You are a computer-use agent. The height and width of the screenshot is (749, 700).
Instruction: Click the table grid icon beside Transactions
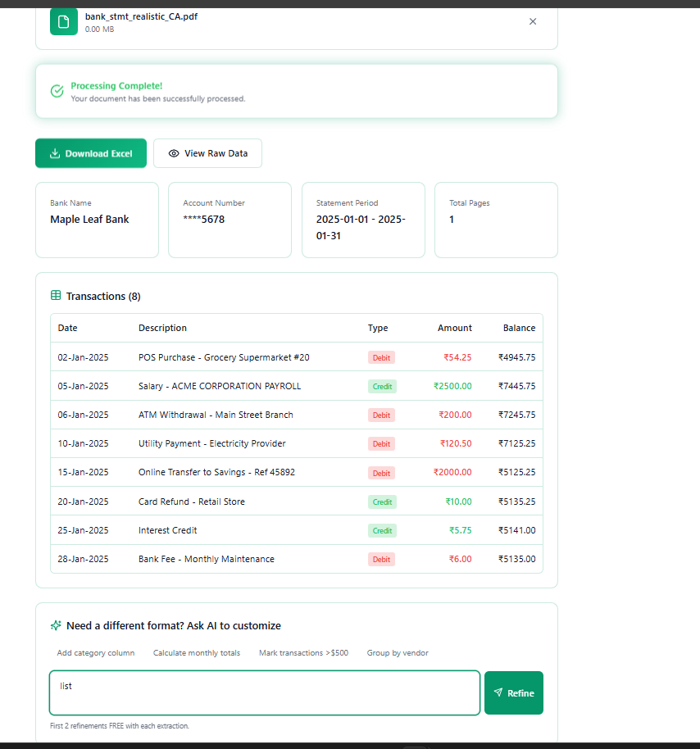click(57, 295)
